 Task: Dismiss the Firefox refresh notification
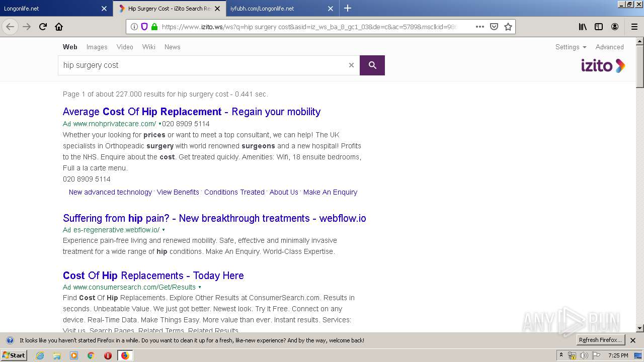coord(633,340)
